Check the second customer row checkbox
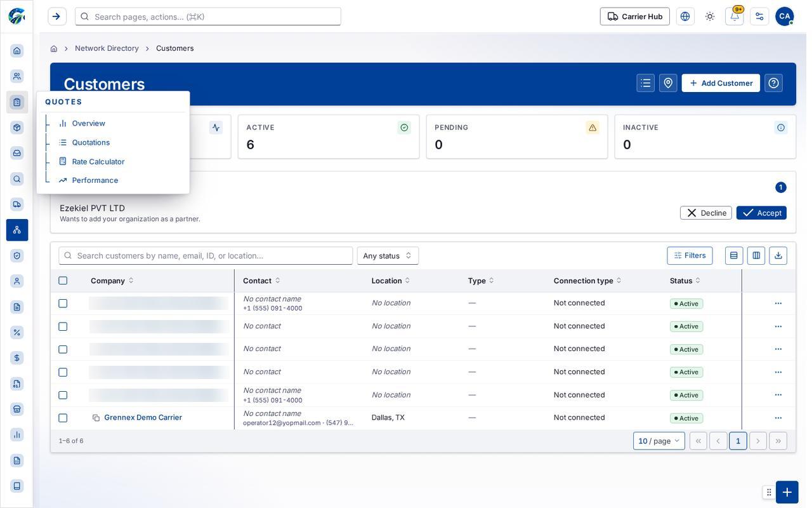This screenshot has height=508, width=812. [x=63, y=326]
